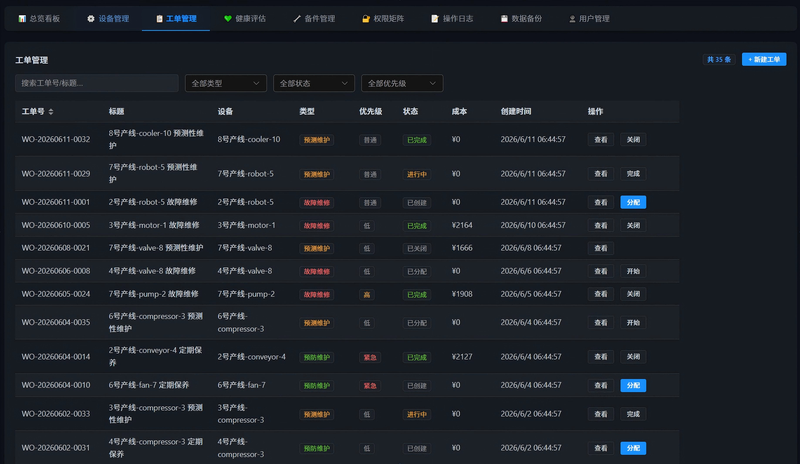Click the 优先级 column header

(x=370, y=112)
